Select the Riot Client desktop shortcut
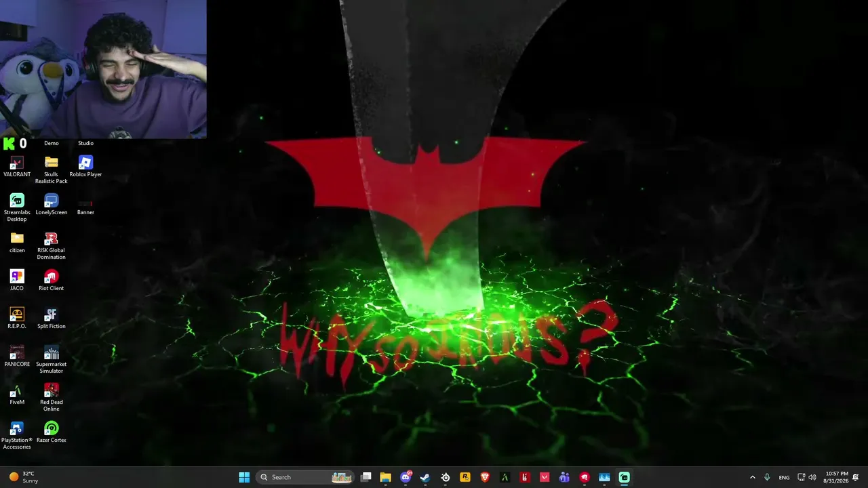 52,280
